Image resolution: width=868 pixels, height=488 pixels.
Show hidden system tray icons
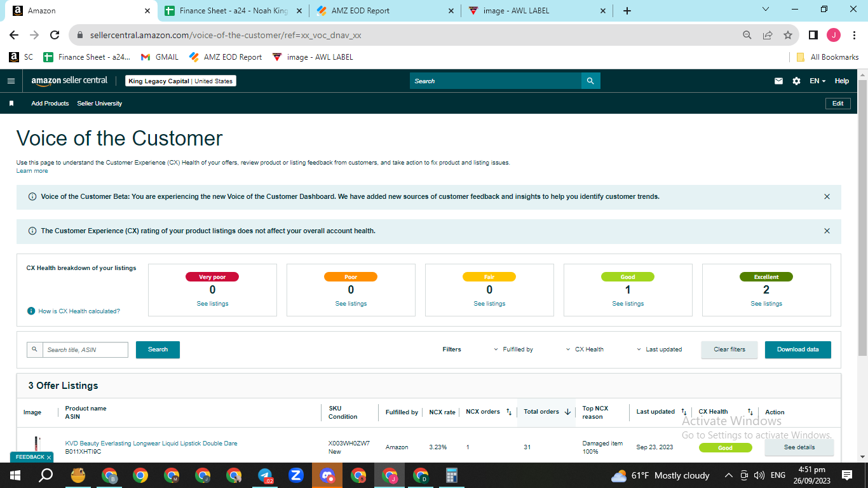pos(728,475)
